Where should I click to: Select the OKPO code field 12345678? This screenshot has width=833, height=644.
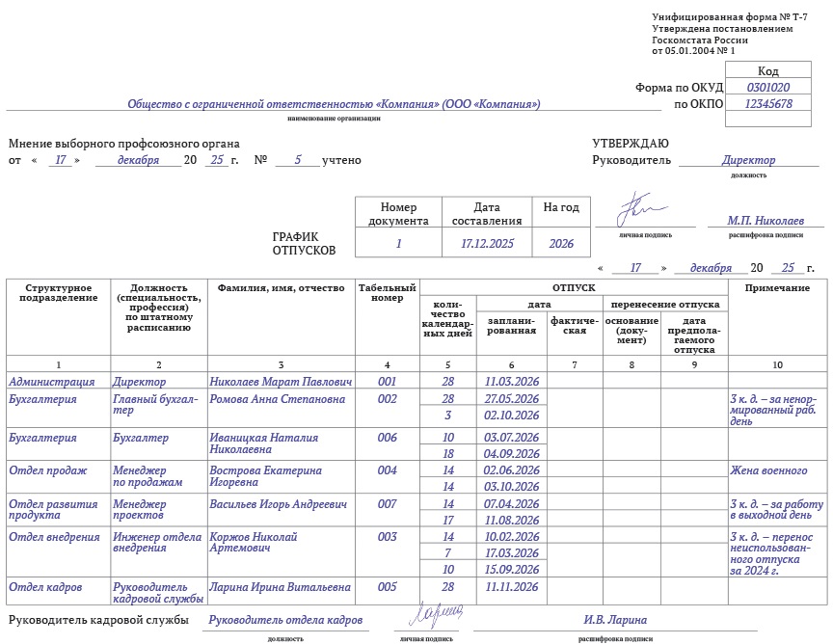tap(768, 104)
